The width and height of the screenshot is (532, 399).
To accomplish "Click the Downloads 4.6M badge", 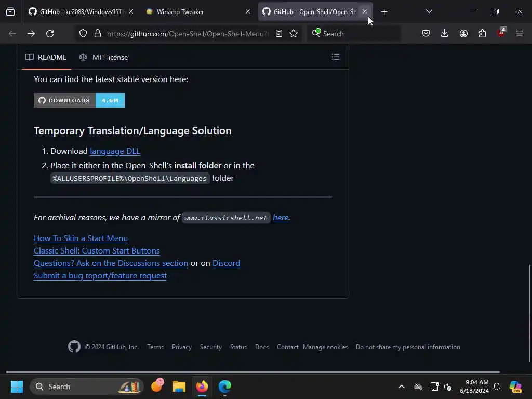I will (x=79, y=100).
